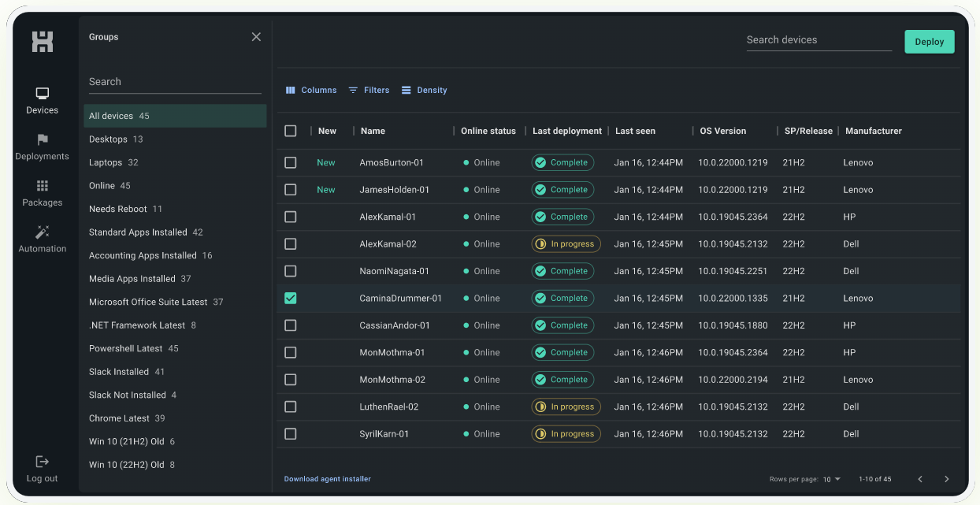
Task: Select the Laptops group
Action: pyautogui.click(x=106, y=162)
